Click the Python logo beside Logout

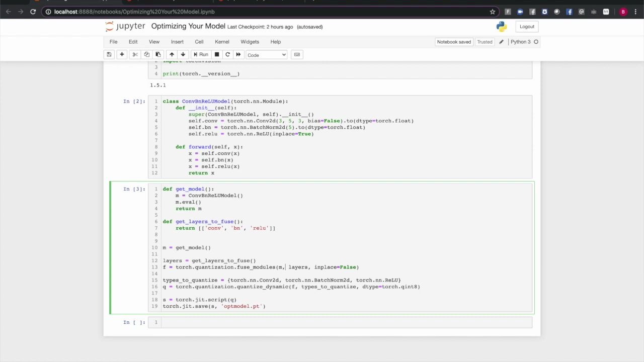(x=501, y=27)
